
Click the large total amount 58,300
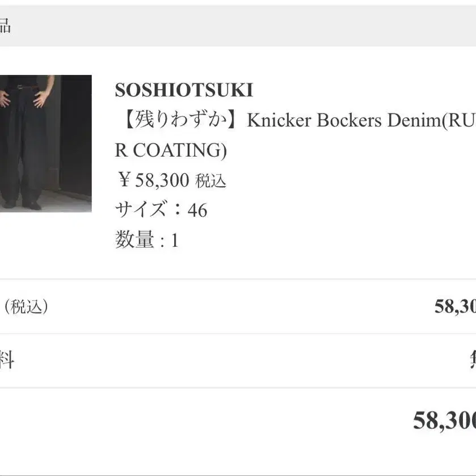(x=444, y=421)
